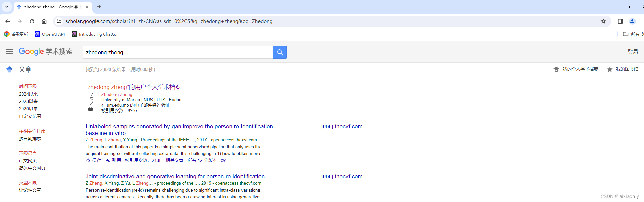Screen dimensions: 644x202
Task: Click the browser back arrow
Action: 7,21
